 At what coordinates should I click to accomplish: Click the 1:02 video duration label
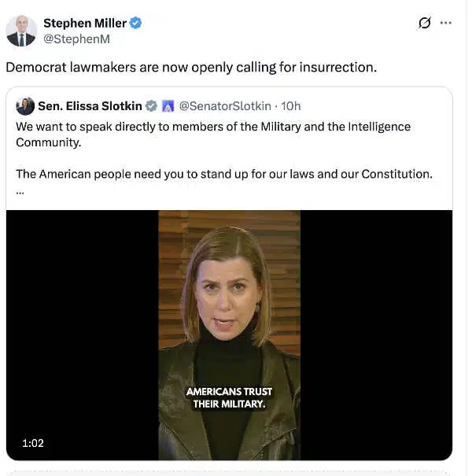[x=33, y=444]
